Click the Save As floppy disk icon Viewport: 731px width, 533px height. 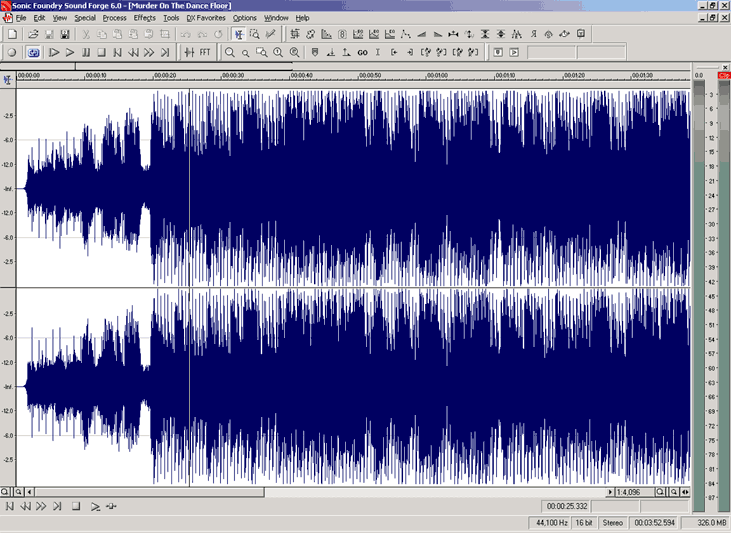coord(65,34)
